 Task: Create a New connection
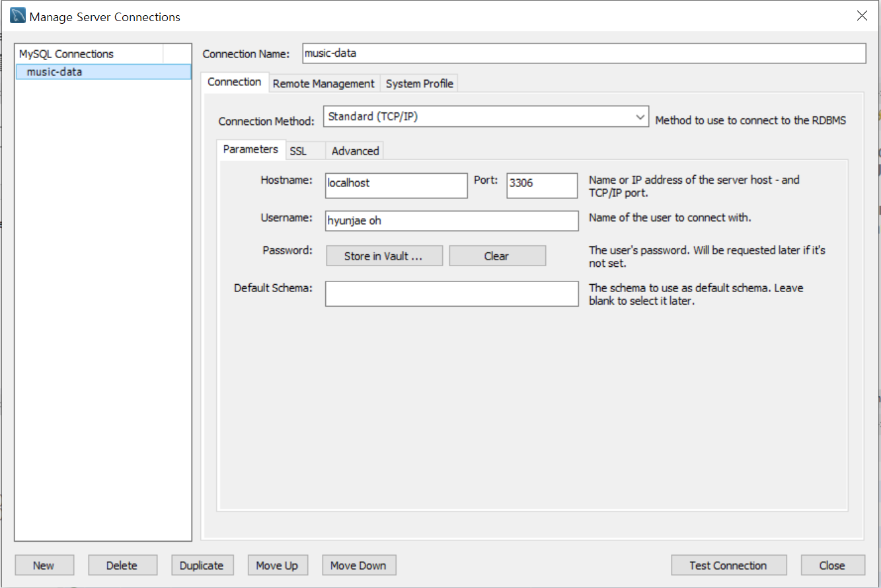[x=44, y=566]
